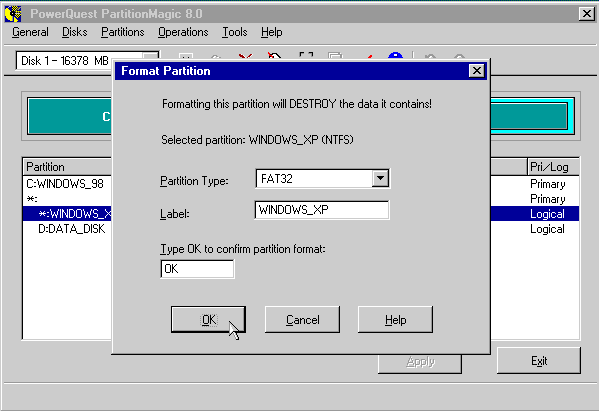Viewport: 599px width, 411px height.
Task: Open the General menu
Action: pyautogui.click(x=30, y=32)
